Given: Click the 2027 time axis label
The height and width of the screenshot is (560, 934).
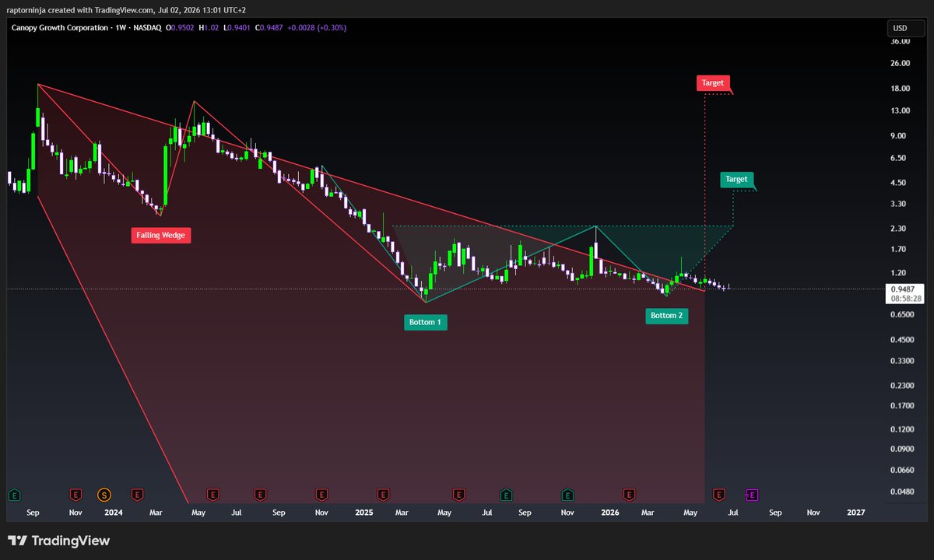Looking at the screenshot, I should pos(855,513).
